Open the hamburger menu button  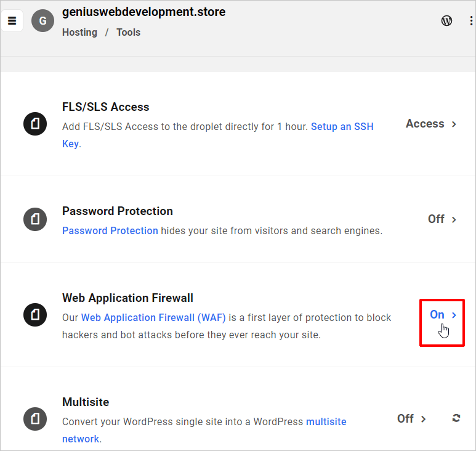click(12, 21)
